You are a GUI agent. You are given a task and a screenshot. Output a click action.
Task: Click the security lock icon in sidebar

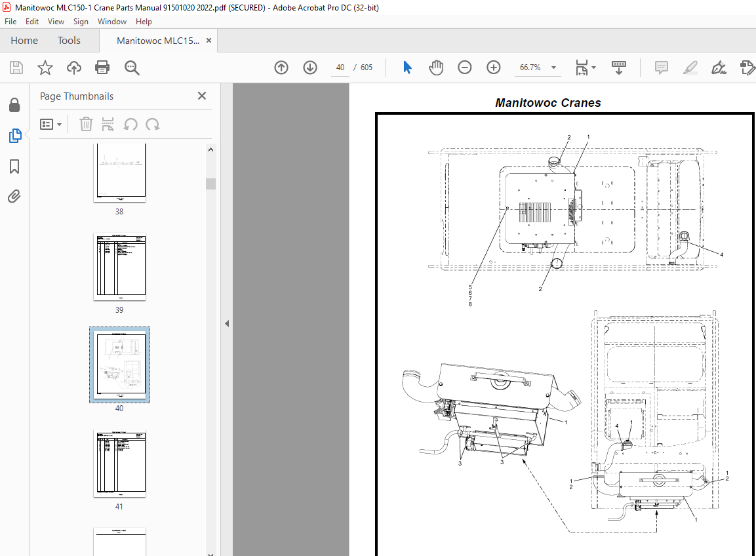click(x=14, y=105)
